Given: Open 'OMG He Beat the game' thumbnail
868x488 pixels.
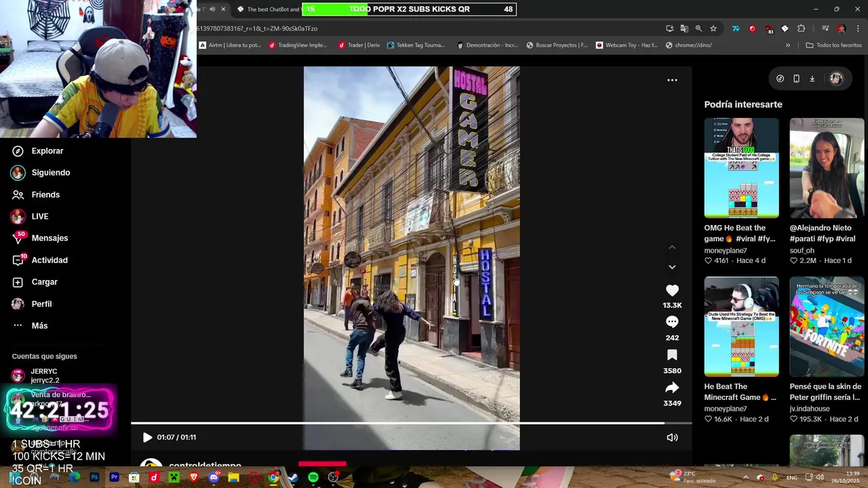Looking at the screenshot, I should 741,168.
